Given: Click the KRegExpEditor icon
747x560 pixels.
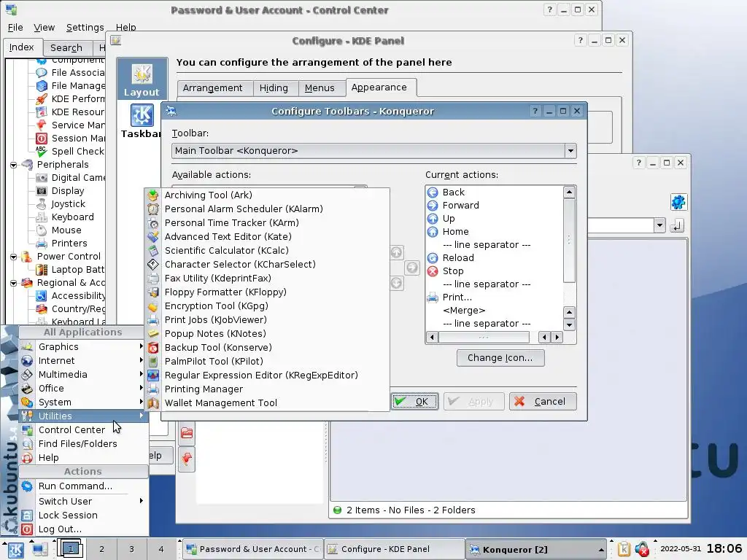Looking at the screenshot, I should tap(153, 376).
